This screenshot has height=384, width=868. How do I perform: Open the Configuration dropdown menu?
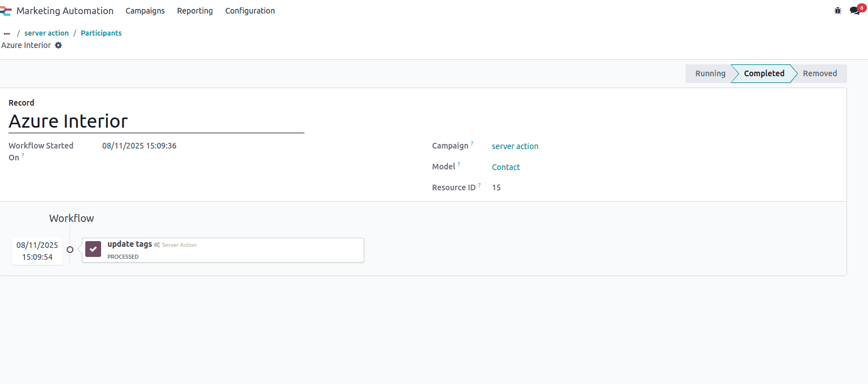250,11
